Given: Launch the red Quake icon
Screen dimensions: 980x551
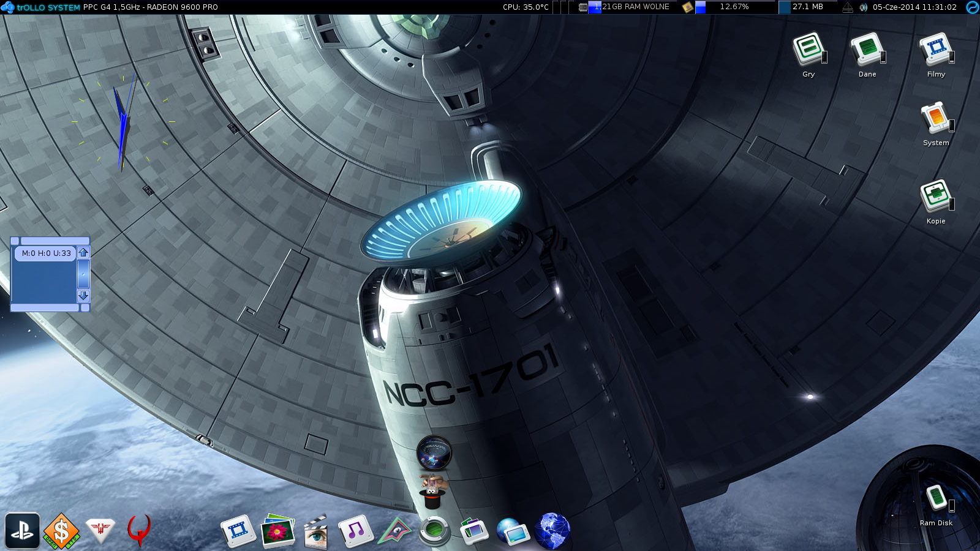Looking at the screenshot, I should [x=139, y=530].
